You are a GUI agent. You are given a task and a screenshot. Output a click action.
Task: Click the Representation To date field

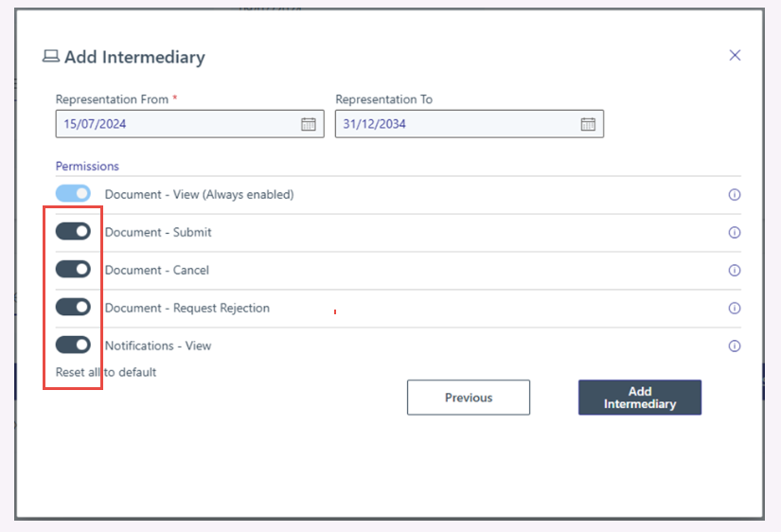click(x=454, y=124)
